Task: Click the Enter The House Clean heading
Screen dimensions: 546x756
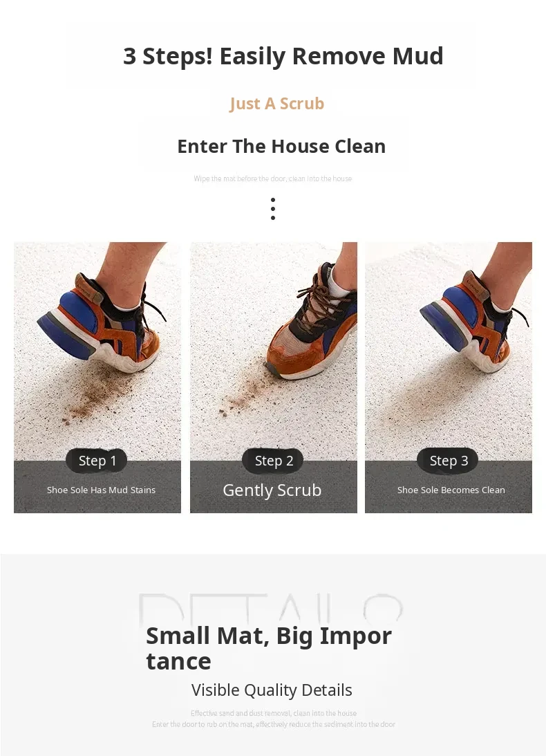Action: [x=281, y=146]
